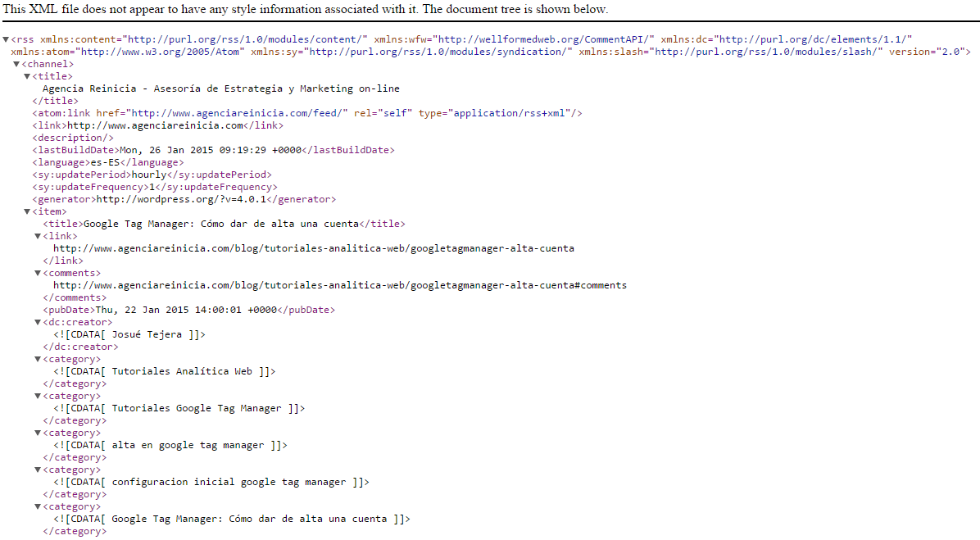The width and height of the screenshot is (980, 540).
Task: Collapse category containing alta en google tag manager
Action: [x=38, y=433]
